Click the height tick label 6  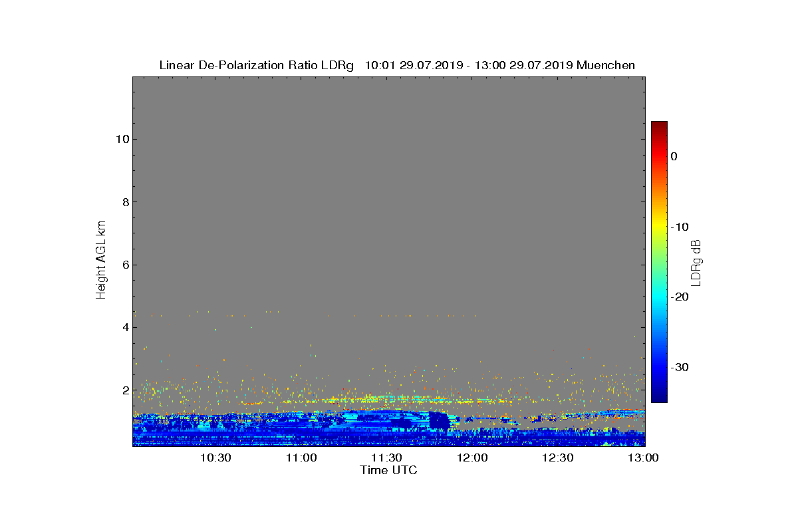tap(124, 265)
